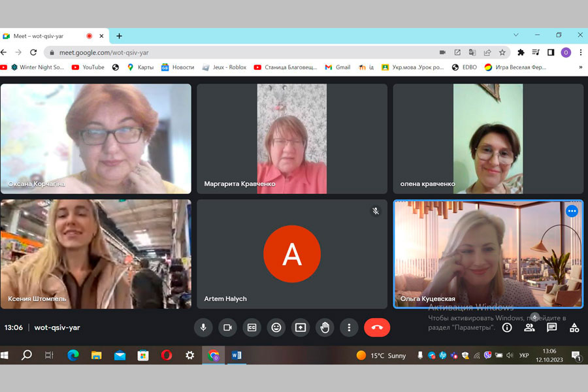Open the YouTube bookmark

click(x=88, y=67)
